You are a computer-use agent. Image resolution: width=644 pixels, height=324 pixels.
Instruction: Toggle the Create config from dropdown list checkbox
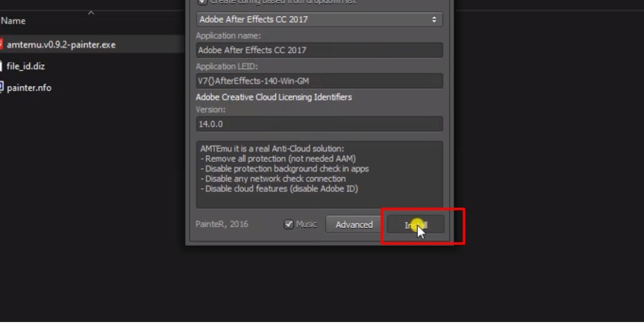[x=202, y=2]
